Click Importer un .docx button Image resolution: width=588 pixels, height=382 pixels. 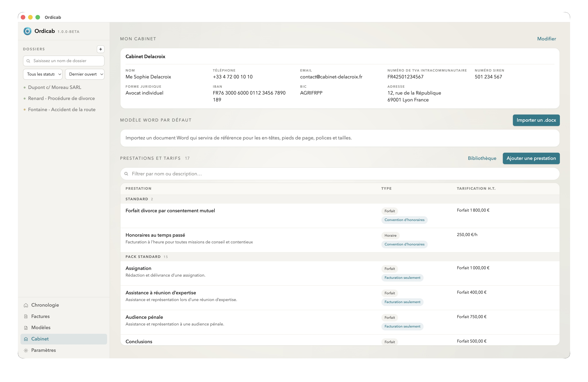click(536, 120)
